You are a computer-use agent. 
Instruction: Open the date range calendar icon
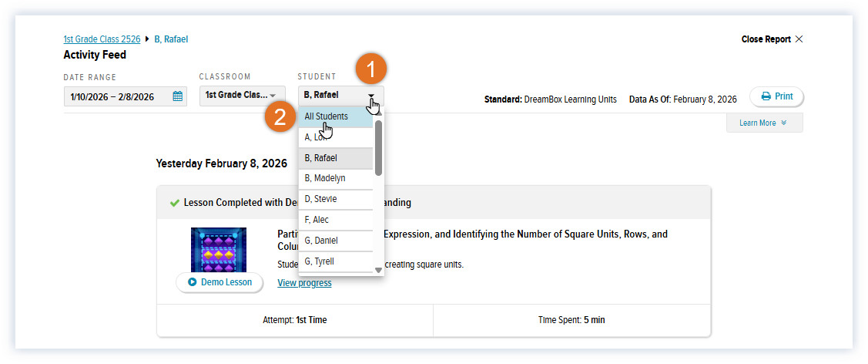[x=178, y=96]
